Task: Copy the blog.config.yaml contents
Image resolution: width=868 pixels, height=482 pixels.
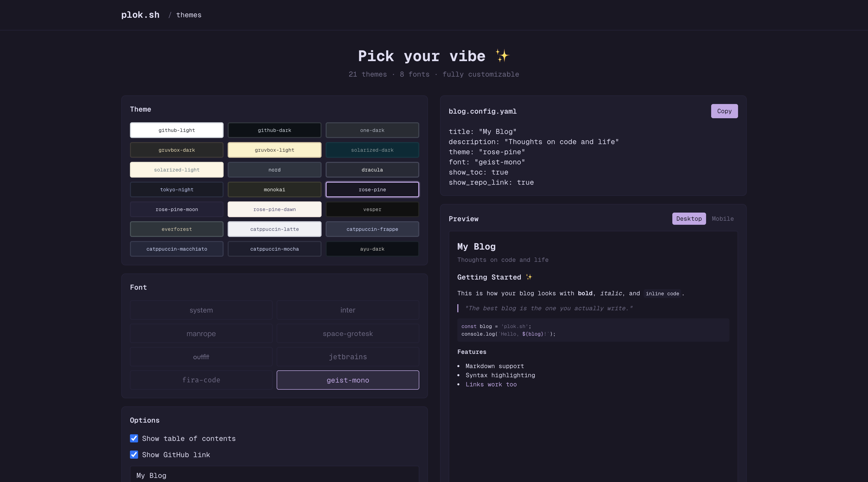Action: tap(724, 111)
